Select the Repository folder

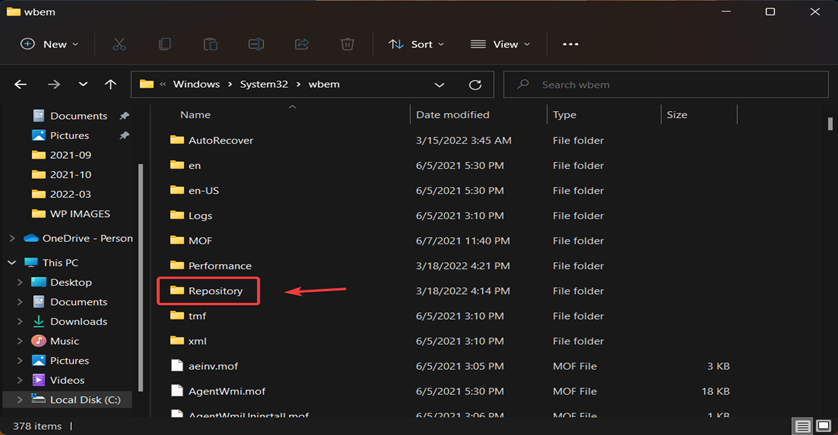click(215, 291)
